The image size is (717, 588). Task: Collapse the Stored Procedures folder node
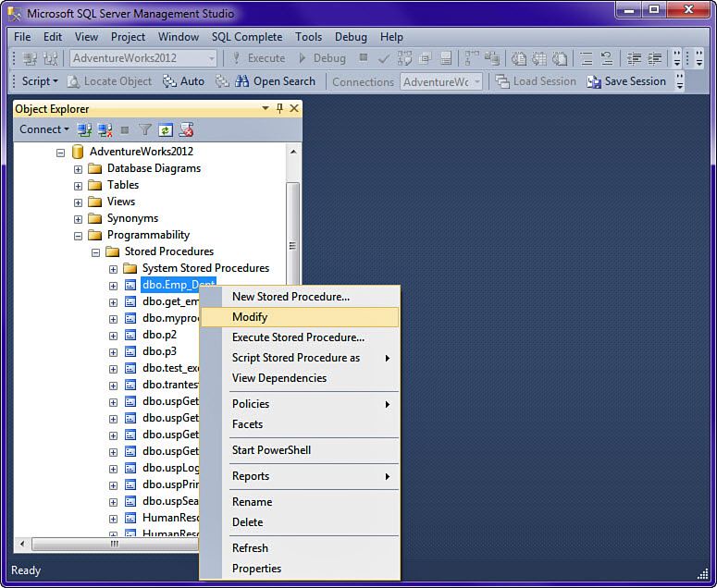click(96, 251)
